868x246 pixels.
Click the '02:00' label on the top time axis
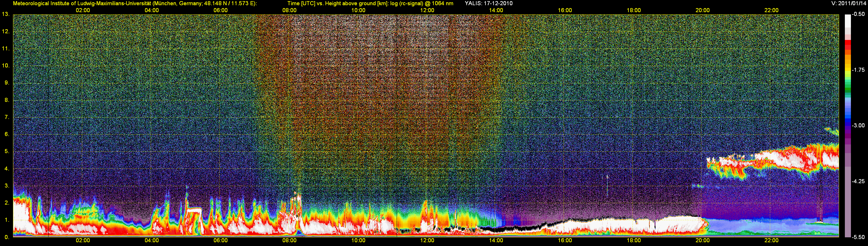pyautogui.click(x=83, y=10)
